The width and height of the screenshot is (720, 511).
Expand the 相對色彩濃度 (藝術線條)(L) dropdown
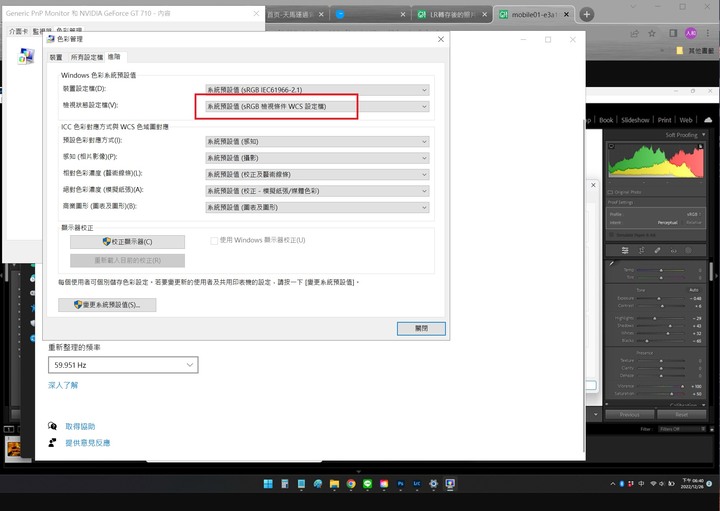[317, 174]
